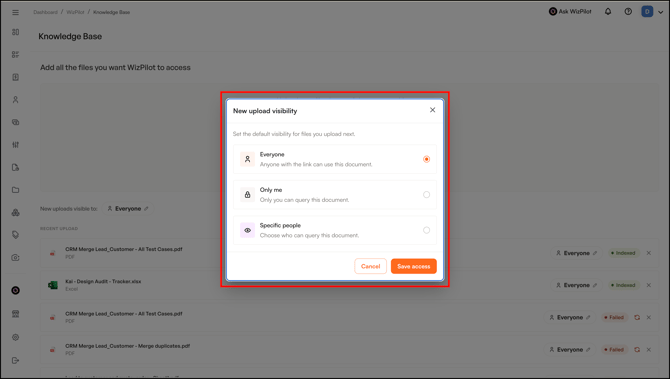Open the folder icon in sidebar
This screenshot has height=379, width=670.
coord(15,190)
